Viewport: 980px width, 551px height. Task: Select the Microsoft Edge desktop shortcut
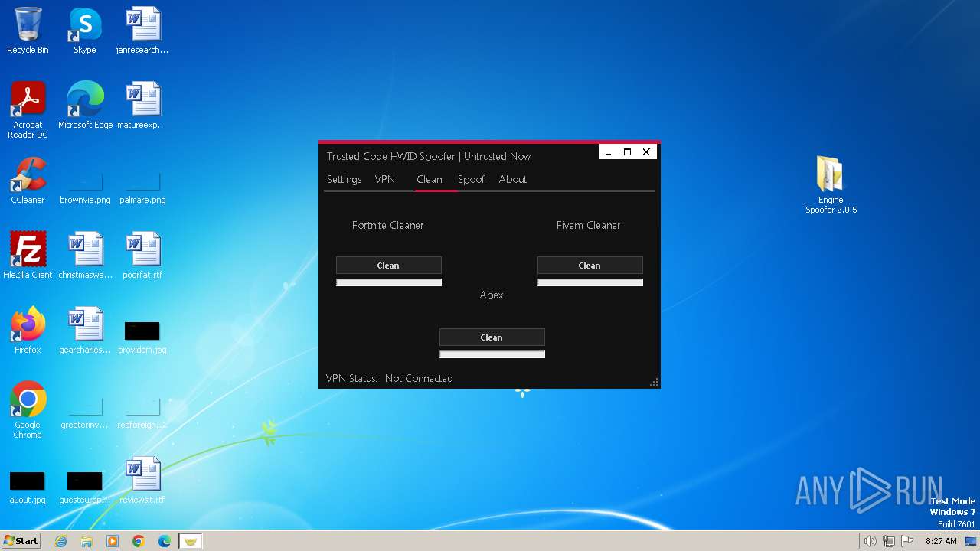click(85, 106)
